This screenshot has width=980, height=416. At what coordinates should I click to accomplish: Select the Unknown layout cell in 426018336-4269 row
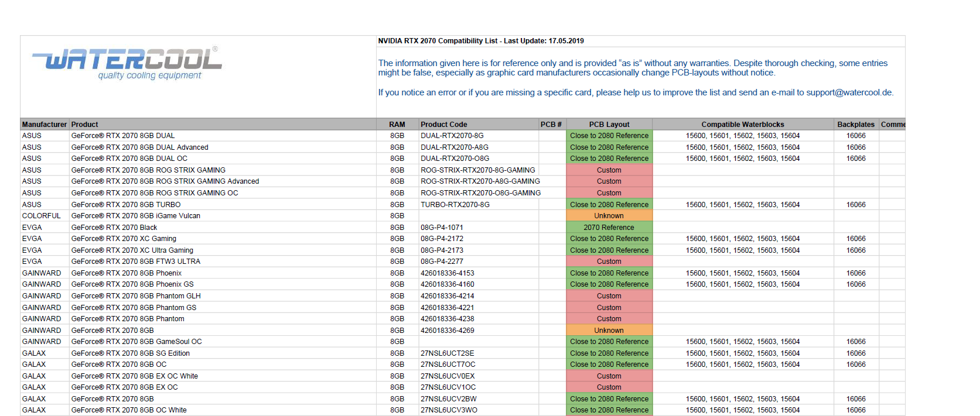(x=609, y=331)
